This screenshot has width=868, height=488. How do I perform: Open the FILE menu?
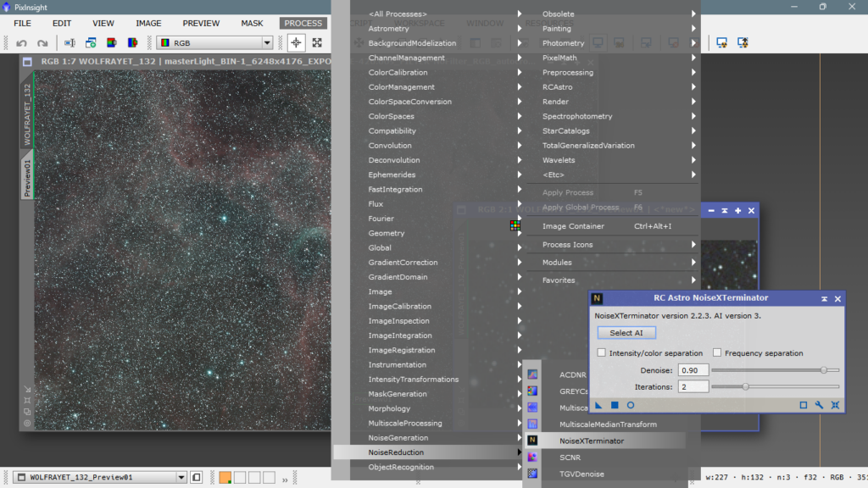coord(22,23)
